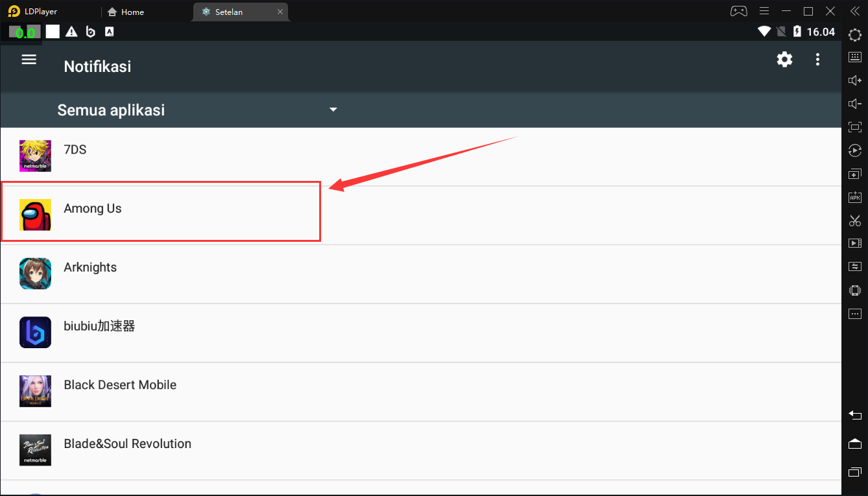Click the Black Desert Mobile icon

(x=35, y=392)
